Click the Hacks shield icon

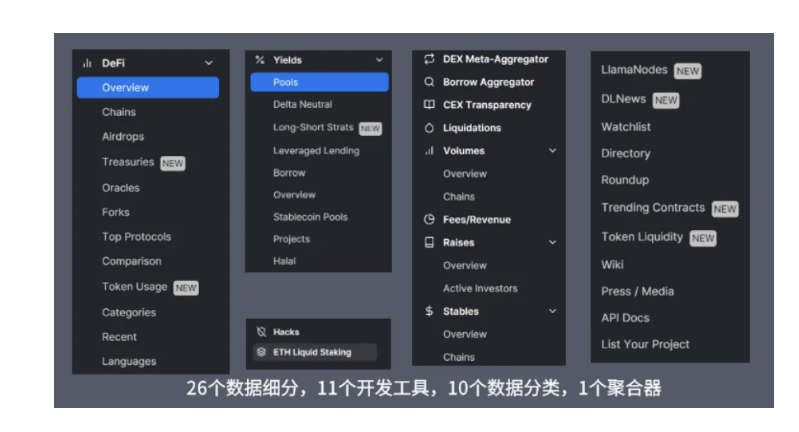point(261,332)
